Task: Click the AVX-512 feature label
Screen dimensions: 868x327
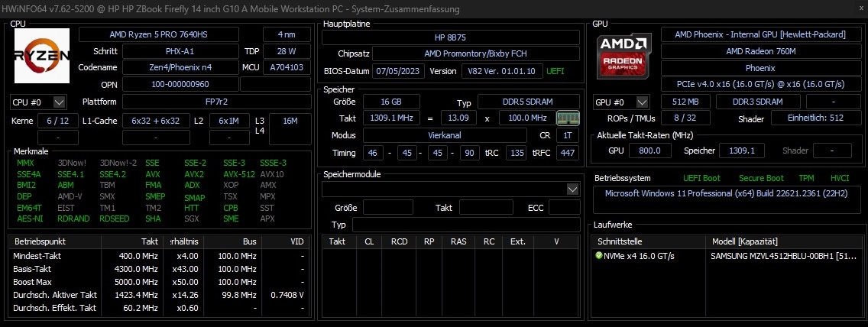Action: 239,174
